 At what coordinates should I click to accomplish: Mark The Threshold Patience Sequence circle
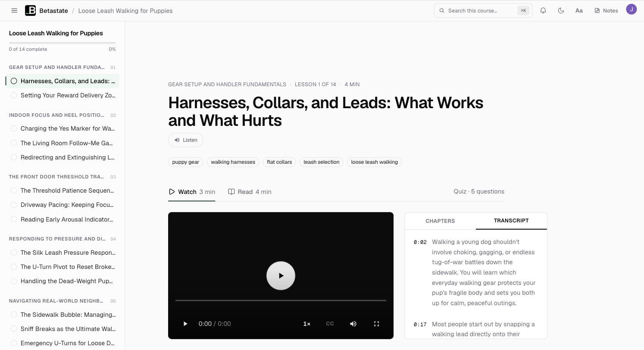pos(14,191)
